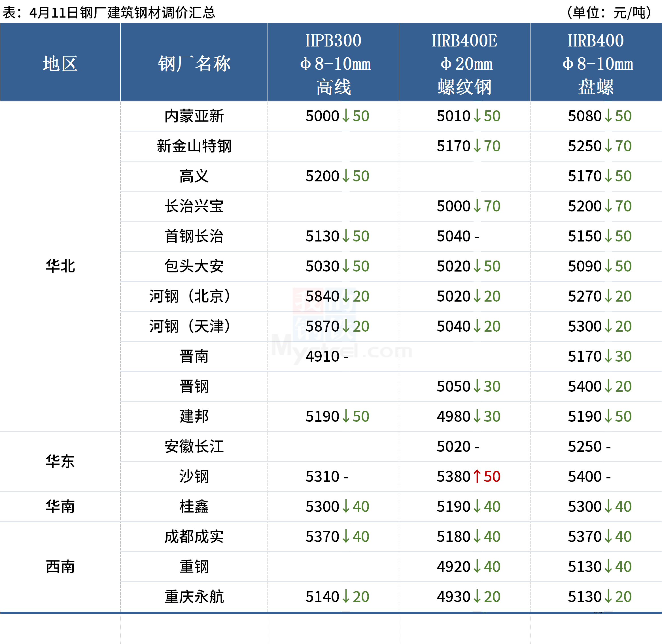Select 内蒙亚新 盘螺 price 5080↓50
Screen dimensions: 662x644
pos(600,116)
